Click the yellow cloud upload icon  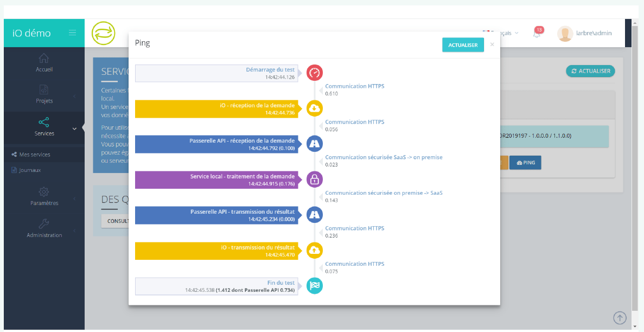point(315,250)
